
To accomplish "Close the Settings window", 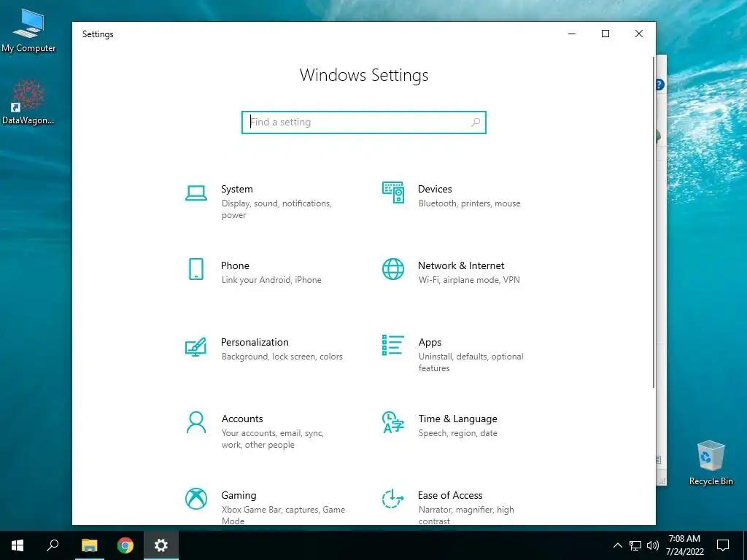I will pos(639,34).
